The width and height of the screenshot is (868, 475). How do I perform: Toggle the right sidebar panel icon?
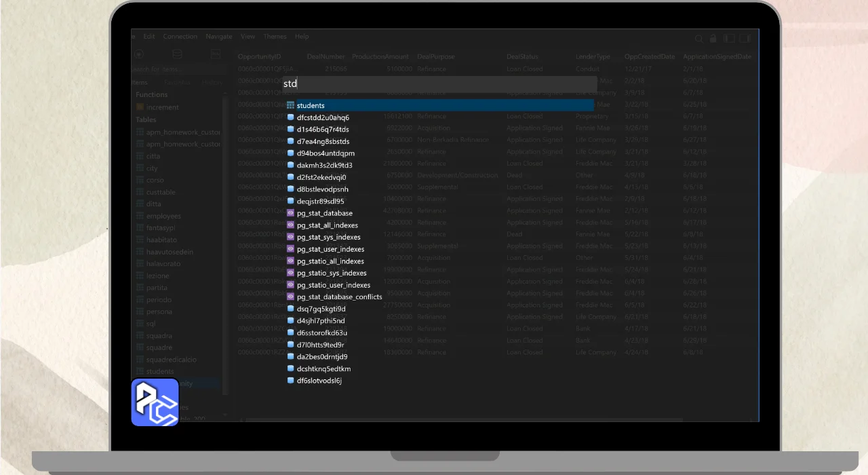(x=745, y=39)
